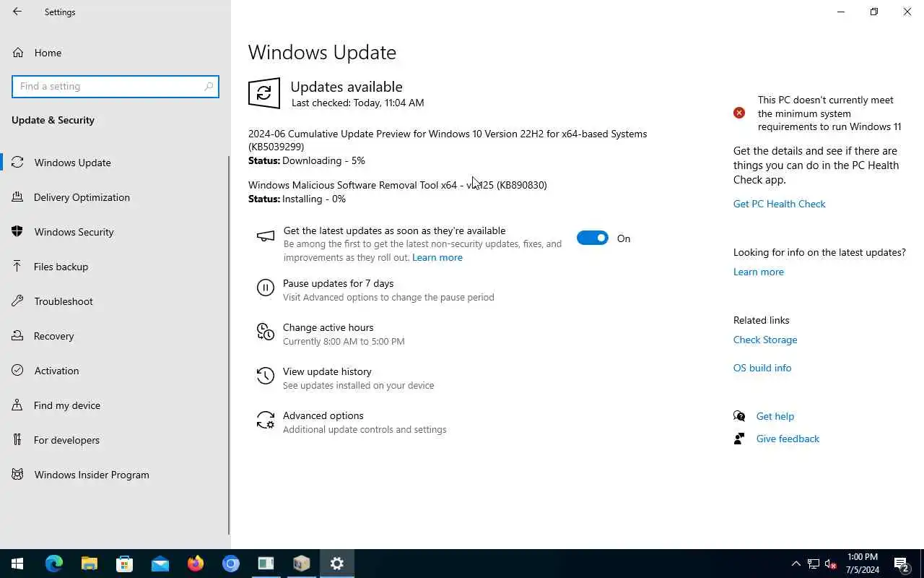
Task: Open the Home icon in sidebar
Action: click(18, 53)
